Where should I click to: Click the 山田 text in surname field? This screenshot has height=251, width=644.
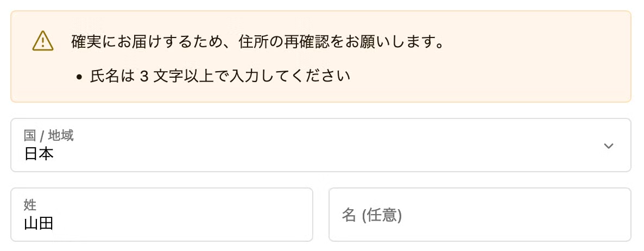point(39,223)
